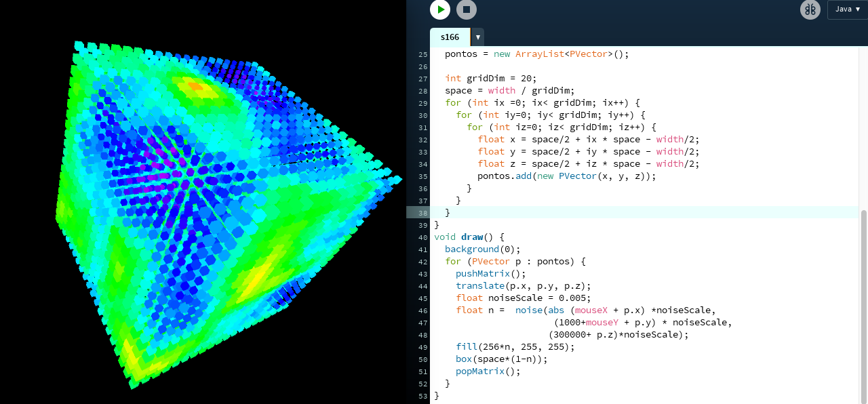The height and width of the screenshot is (404, 868).
Task: Open the Java mode dropdown
Action: pos(848,9)
